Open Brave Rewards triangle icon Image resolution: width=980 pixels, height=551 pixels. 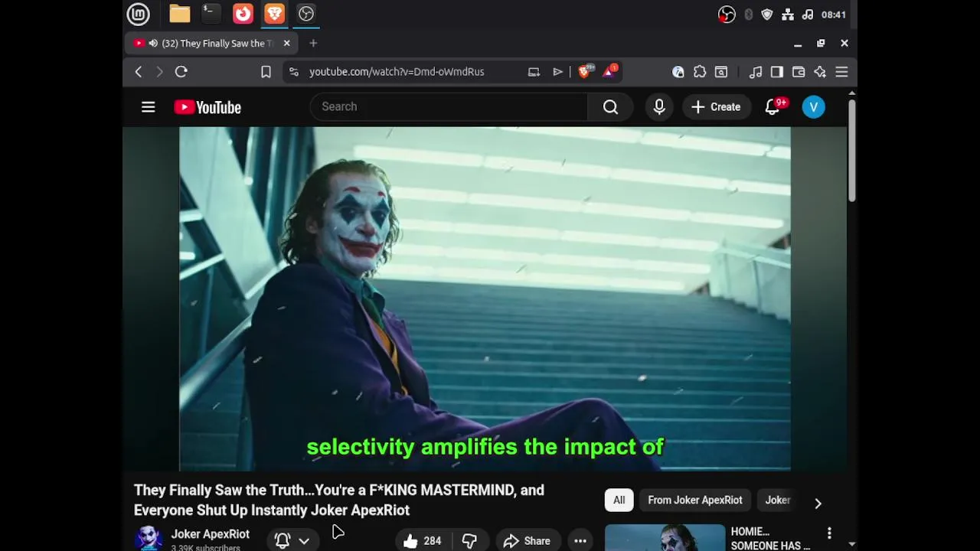point(610,72)
